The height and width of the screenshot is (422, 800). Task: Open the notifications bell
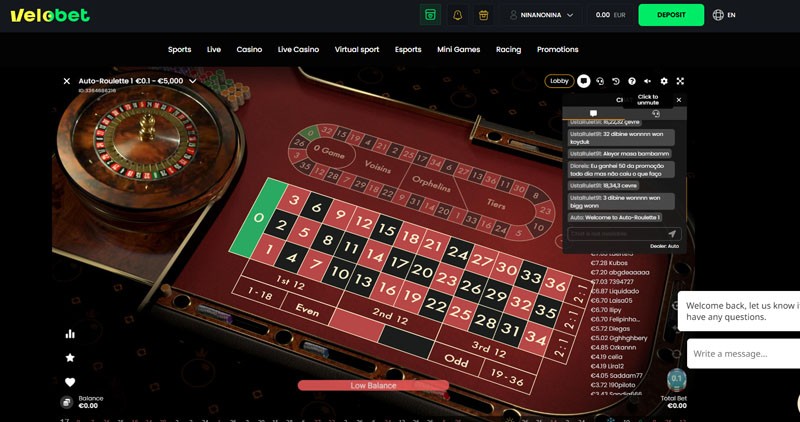point(457,15)
